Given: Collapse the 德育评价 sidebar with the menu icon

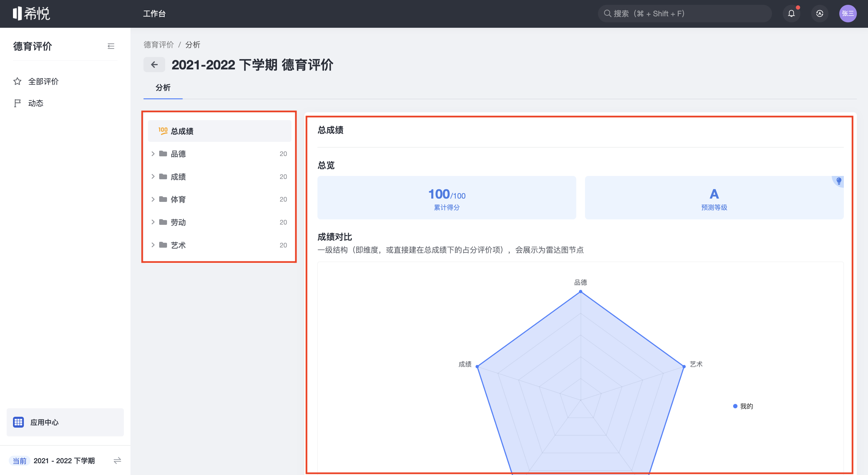Looking at the screenshot, I should (x=111, y=46).
